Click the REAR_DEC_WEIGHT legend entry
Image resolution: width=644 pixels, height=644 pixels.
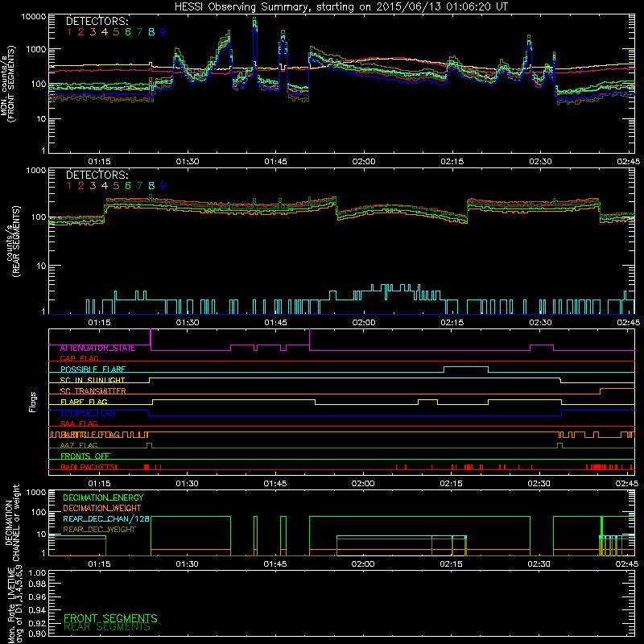pyautogui.click(x=99, y=530)
